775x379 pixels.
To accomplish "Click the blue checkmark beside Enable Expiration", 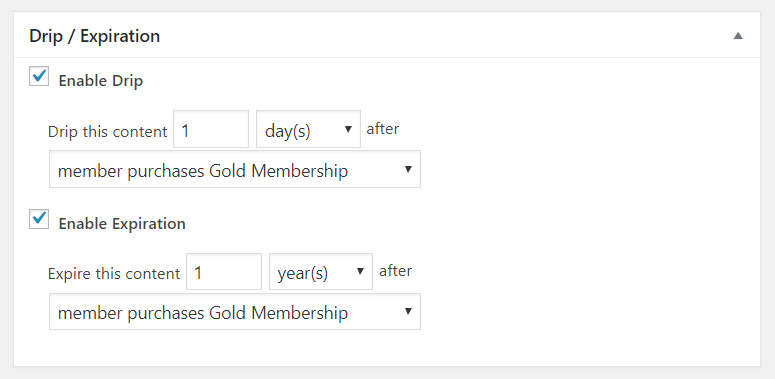I will click(x=40, y=218).
